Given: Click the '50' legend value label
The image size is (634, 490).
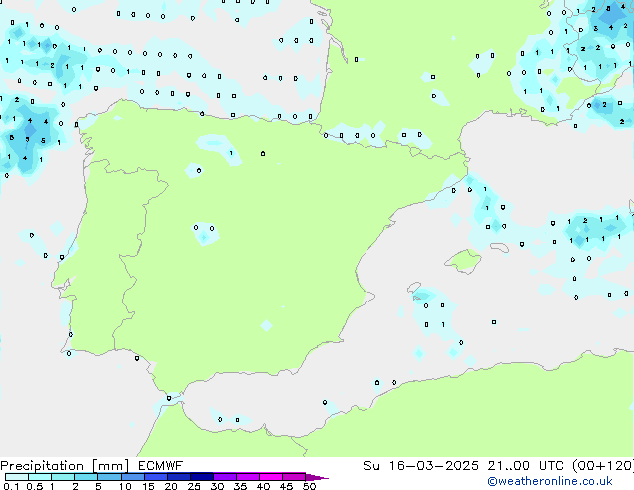Looking at the screenshot, I should (309, 486).
